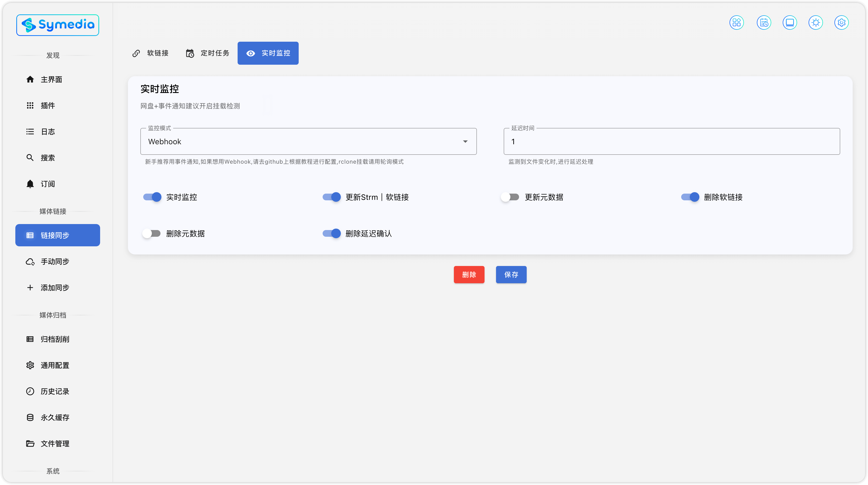Open 添加同步 in the sidebar
This screenshot has height=485, width=868.
(x=58, y=288)
